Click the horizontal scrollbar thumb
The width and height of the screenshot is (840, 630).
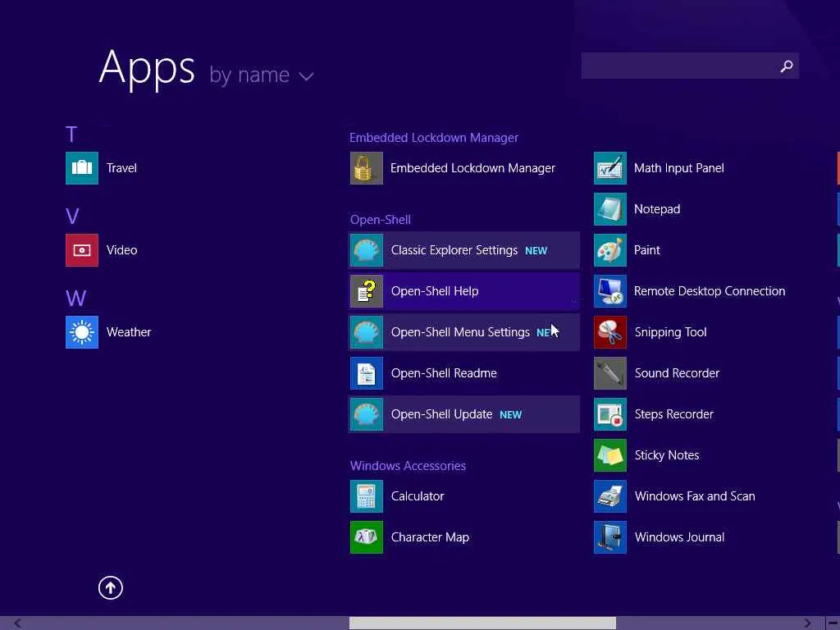click(482, 623)
